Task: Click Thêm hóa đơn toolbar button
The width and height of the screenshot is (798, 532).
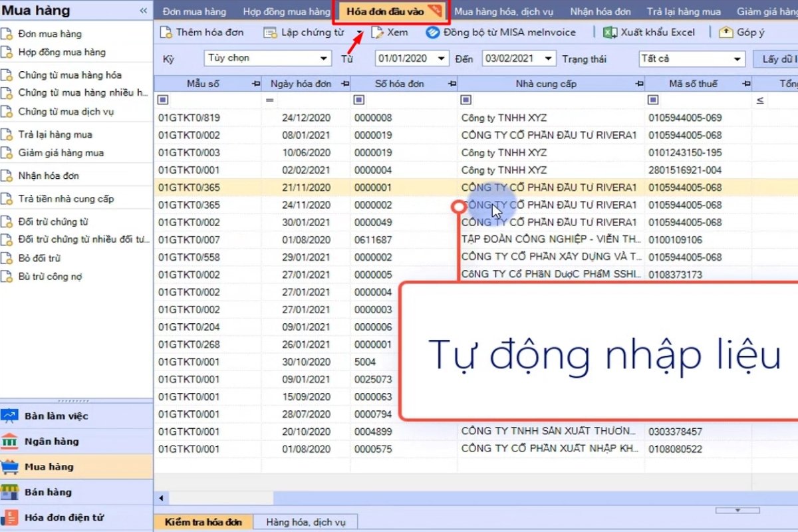Action: point(202,32)
